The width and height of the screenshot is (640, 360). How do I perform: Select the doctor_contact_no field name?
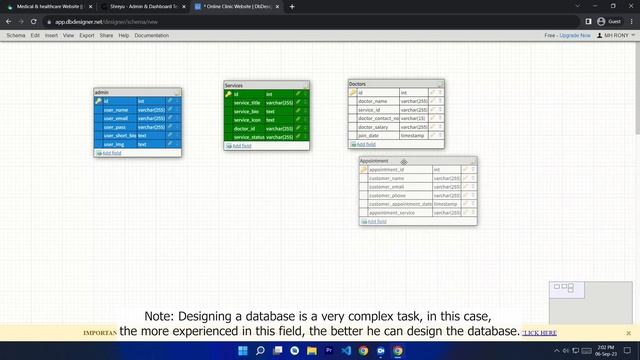pos(378,118)
